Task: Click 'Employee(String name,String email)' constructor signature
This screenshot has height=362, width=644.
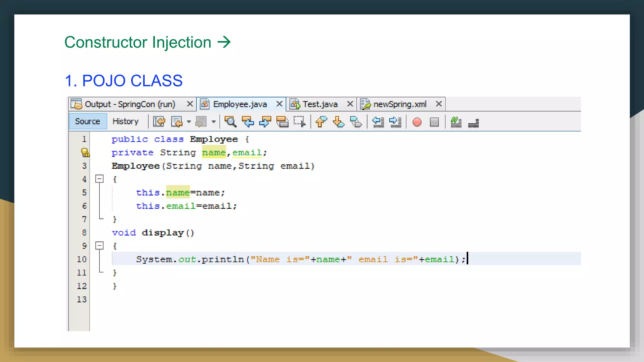Action: coord(213,166)
